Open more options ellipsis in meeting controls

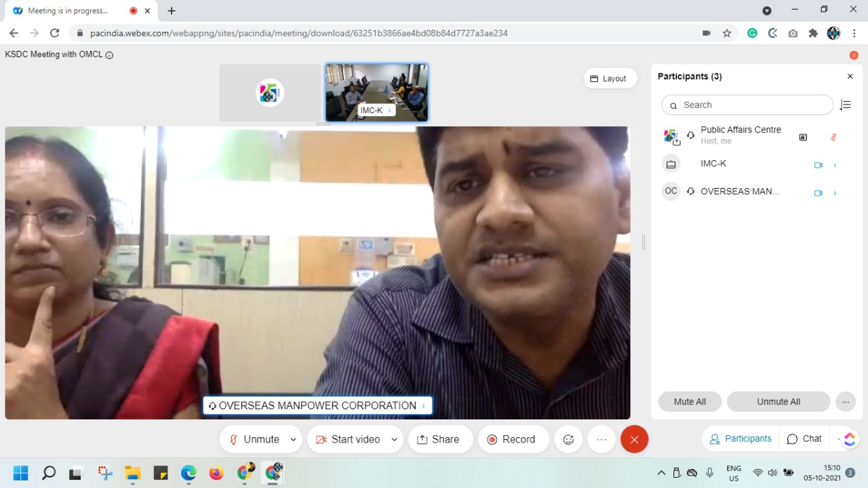pyautogui.click(x=601, y=439)
